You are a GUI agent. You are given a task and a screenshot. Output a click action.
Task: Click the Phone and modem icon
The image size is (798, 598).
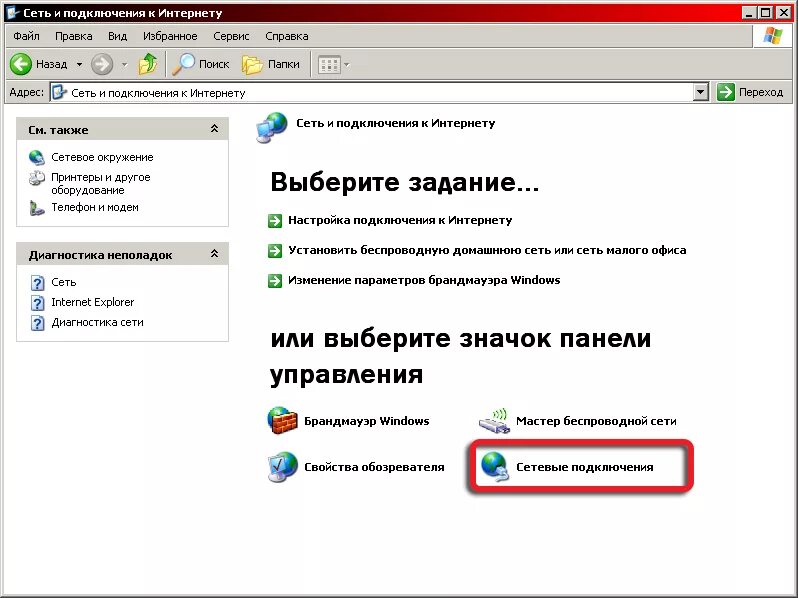click(x=37, y=208)
